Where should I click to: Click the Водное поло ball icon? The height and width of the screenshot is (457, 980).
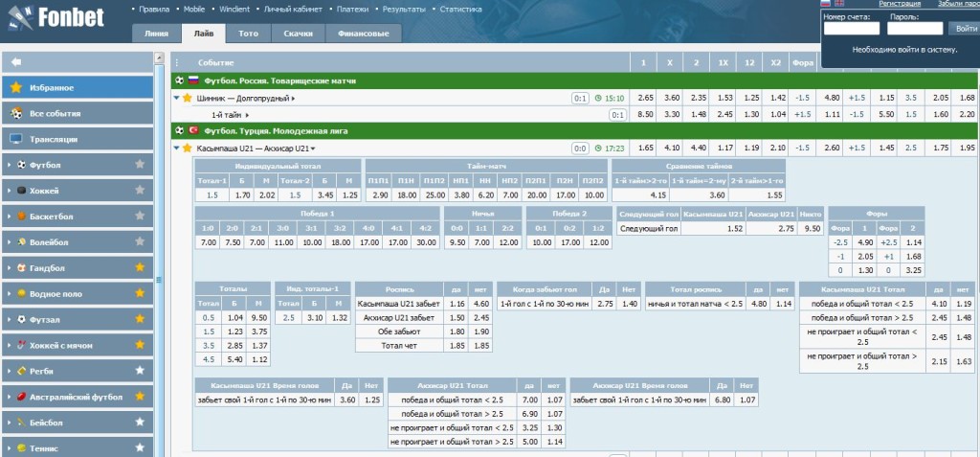(22, 293)
